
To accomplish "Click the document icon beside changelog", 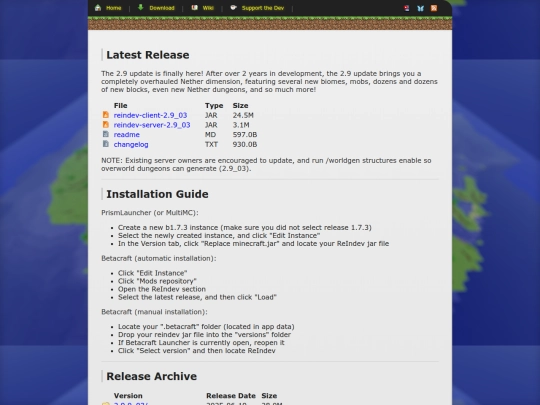I will pos(106,144).
